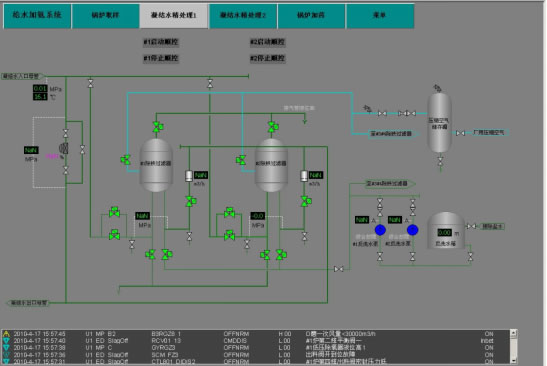Select the #2 backwash pump blue circle
This screenshot has height=366, width=547.
pyautogui.click(x=412, y=230)
